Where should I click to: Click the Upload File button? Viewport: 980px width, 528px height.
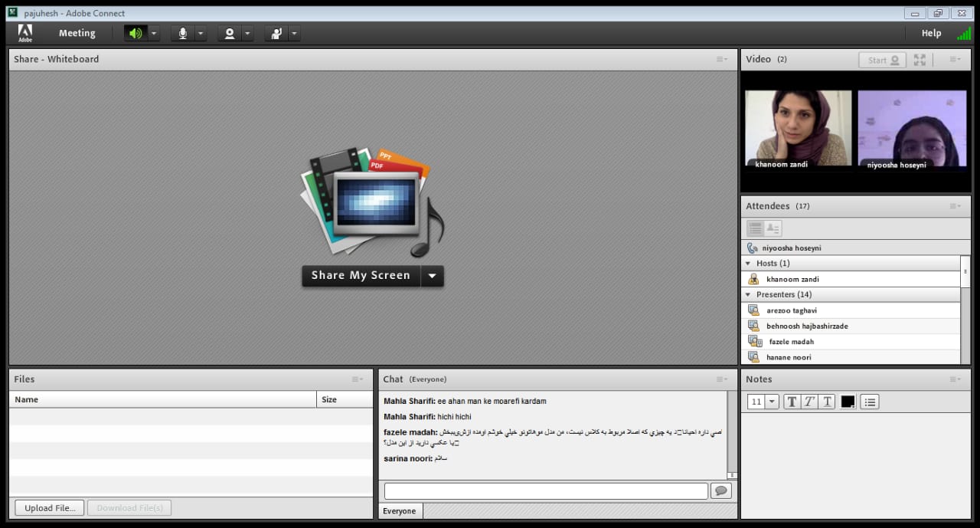50,507
